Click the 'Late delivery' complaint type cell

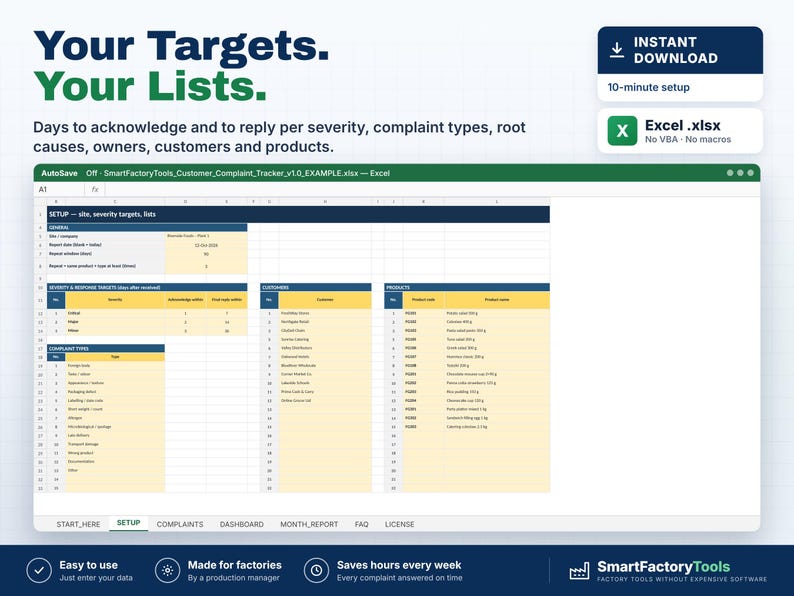point(115,435)
